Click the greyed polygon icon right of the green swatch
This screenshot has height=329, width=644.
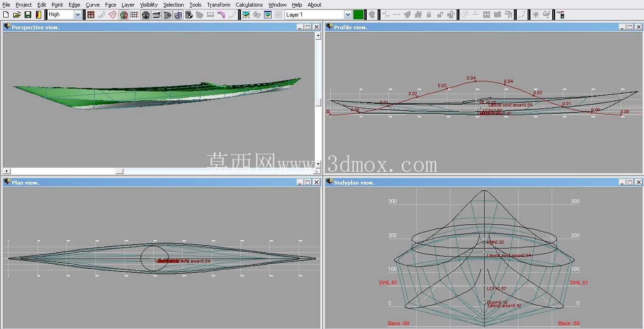(x=372, y=15)
